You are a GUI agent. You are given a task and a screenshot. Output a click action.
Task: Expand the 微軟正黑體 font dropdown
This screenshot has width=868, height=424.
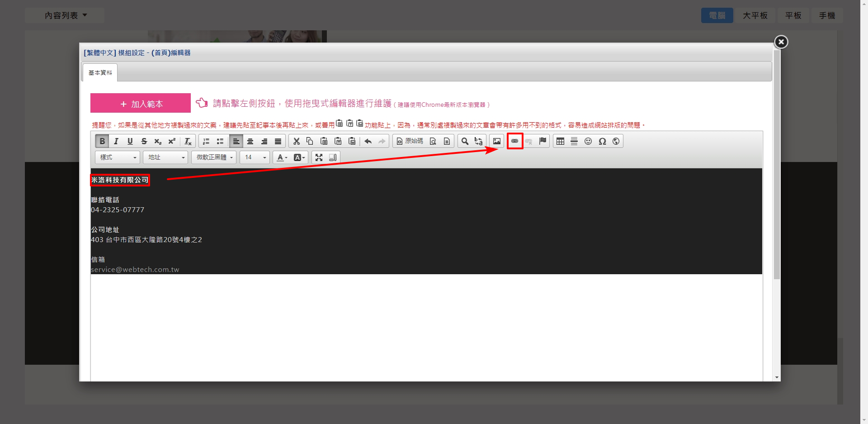tap(214, 157)
